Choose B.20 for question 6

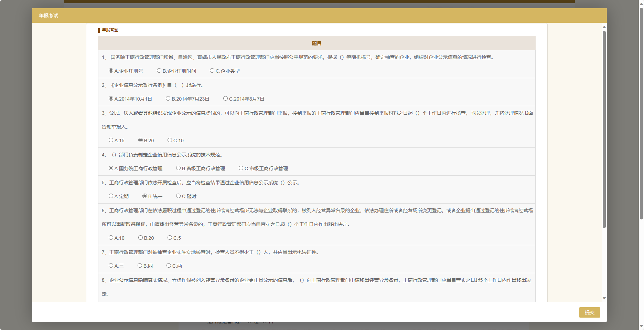pyautogui.click(x=140, y=238)
